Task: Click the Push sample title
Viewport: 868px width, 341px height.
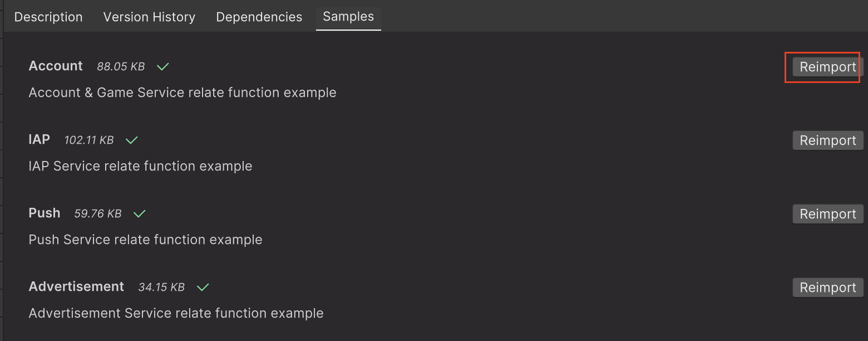Action: click(45, 213)
